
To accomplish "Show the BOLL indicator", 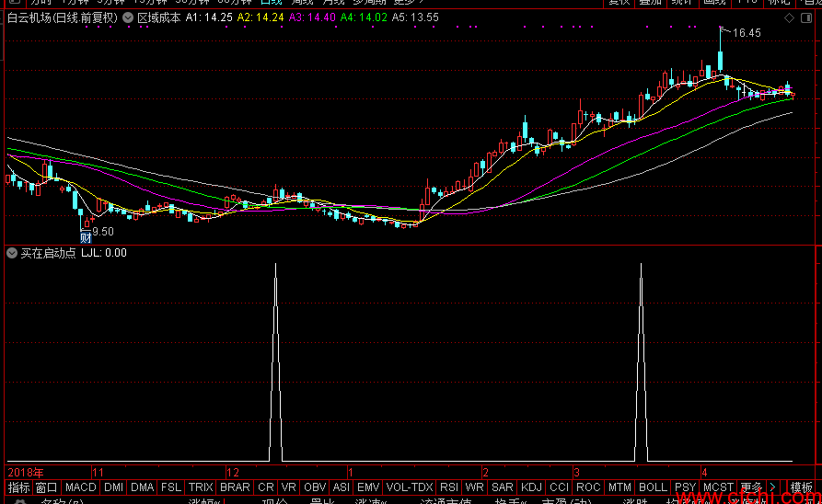I will [653, 487].
